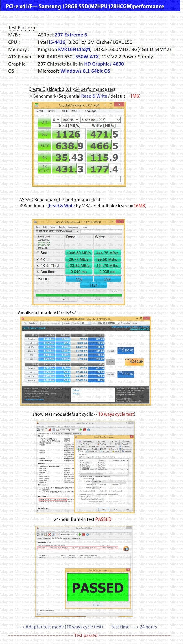Image resolution: width=183 pixels, height=644 pixels.
Task: Click blue help icon in BurnInTest results window
Action: pyautogui.click(x=87, y=534)
